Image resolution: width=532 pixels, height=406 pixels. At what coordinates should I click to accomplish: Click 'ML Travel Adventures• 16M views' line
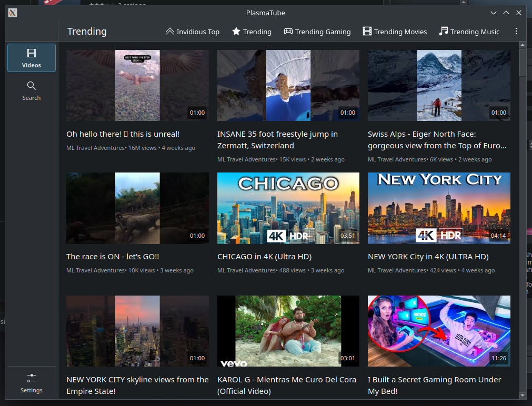(131, 148)
